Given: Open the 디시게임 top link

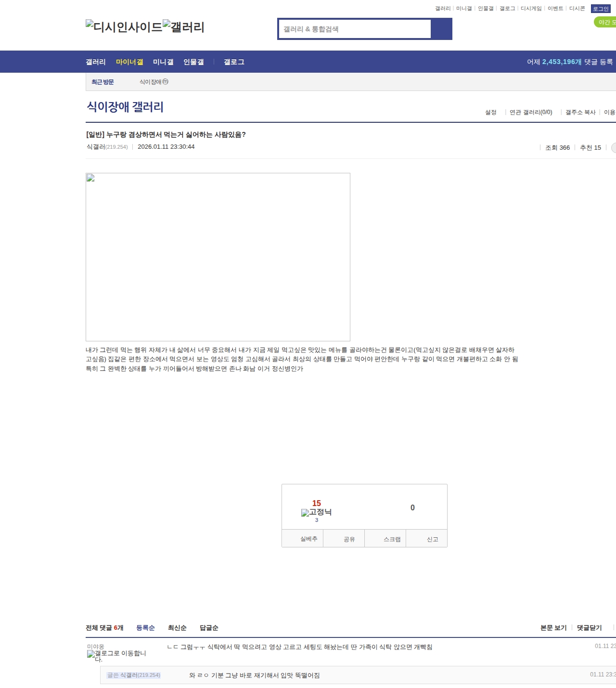Looking at the screenshot, I should click(531, 9).
